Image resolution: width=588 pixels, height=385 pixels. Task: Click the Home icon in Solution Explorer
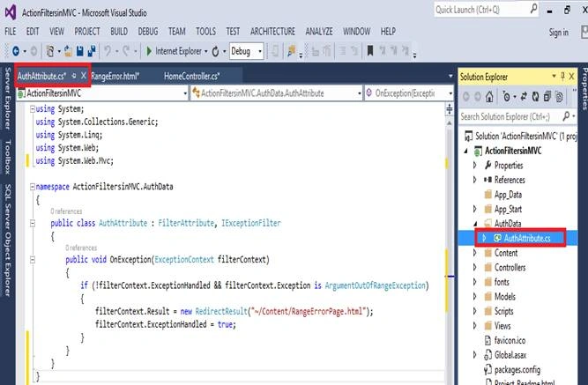point(489,97)
